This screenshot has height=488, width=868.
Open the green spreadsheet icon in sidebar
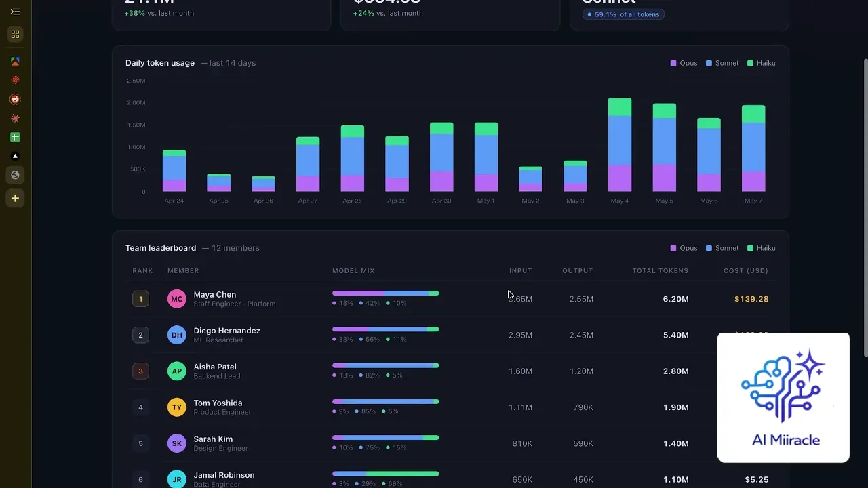[x=15, y=137]
